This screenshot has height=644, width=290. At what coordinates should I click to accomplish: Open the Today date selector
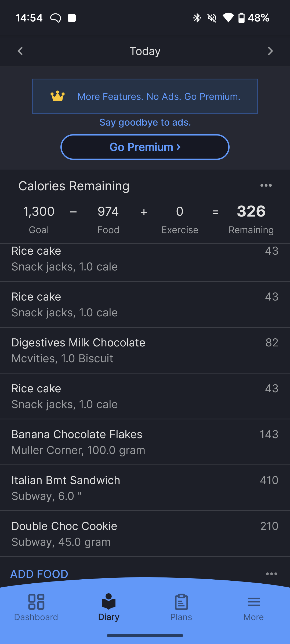145,51
